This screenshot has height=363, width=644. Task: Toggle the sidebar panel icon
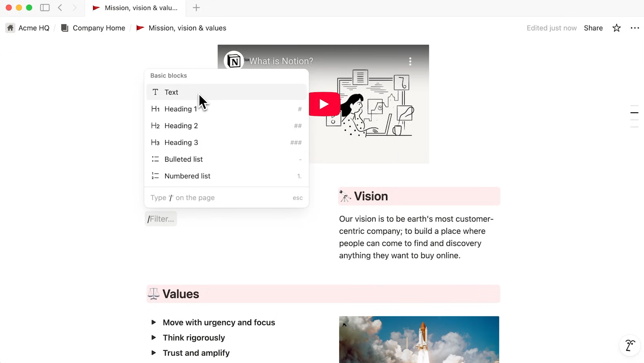point(45,7)
